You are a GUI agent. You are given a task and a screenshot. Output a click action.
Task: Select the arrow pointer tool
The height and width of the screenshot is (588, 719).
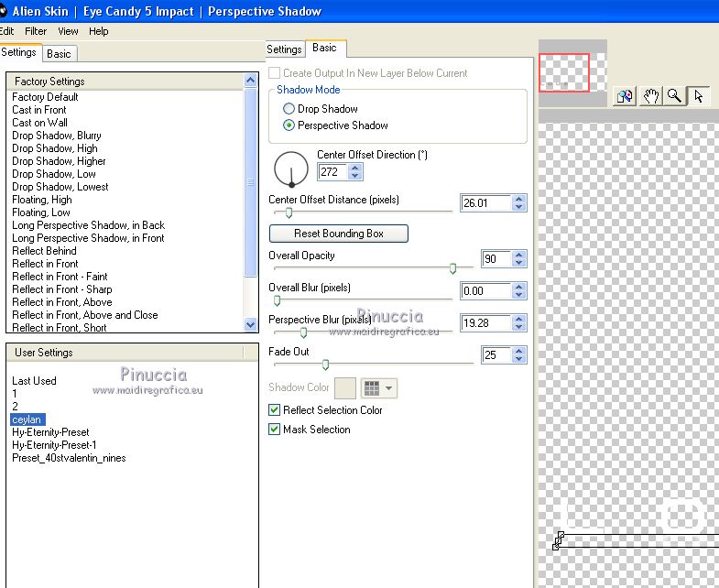(698, 96)
